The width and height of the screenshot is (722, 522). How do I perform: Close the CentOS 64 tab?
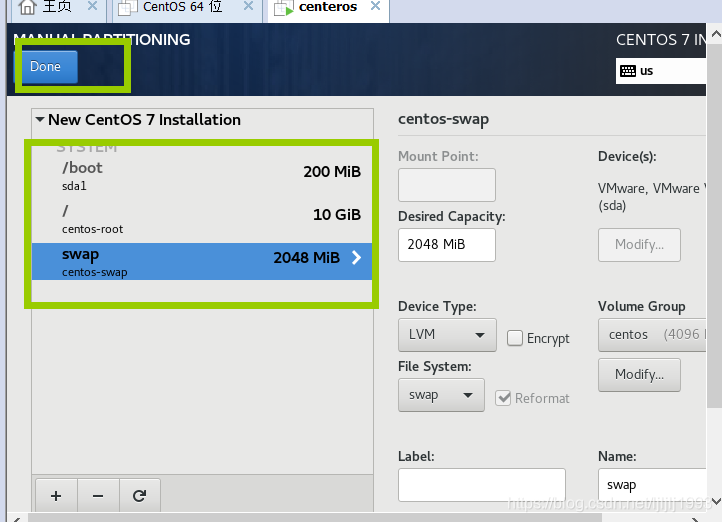[x=248, y=6]
